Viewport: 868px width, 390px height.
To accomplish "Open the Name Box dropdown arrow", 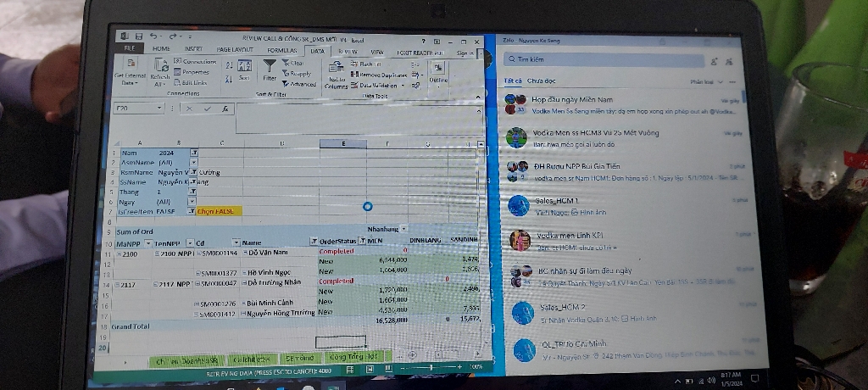I will pyautogui.click(x=159, y=109).
